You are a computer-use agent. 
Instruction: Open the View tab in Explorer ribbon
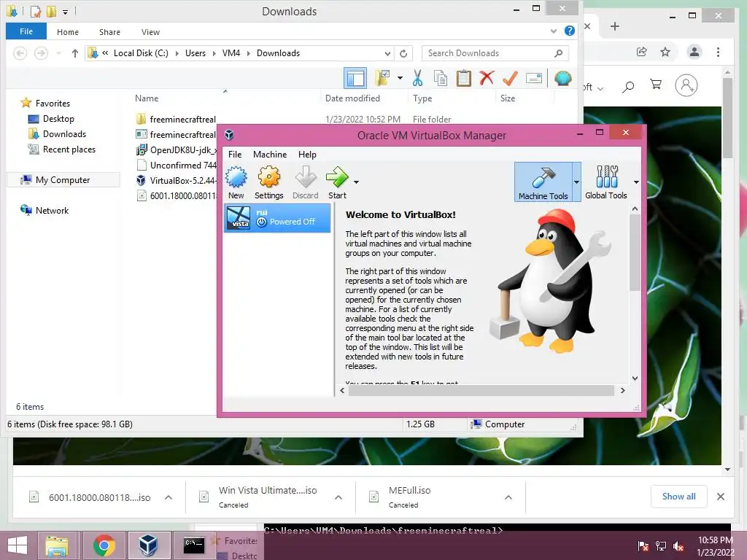[150, 32]
